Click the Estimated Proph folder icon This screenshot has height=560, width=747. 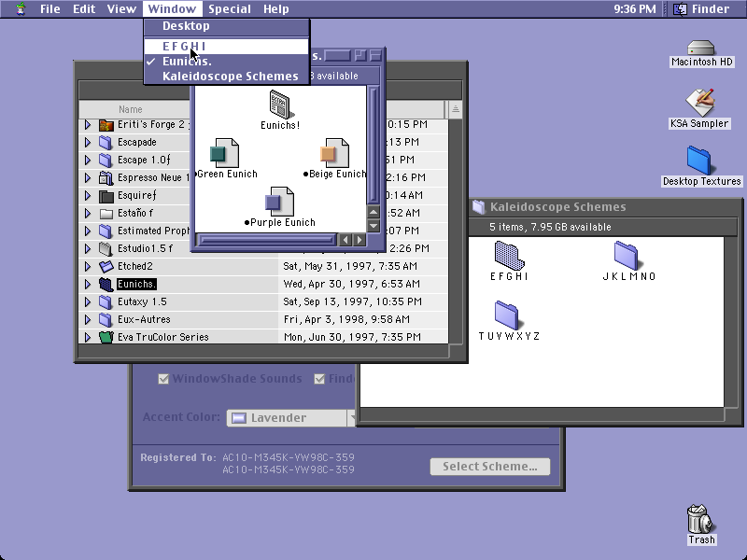click(106, 231)
